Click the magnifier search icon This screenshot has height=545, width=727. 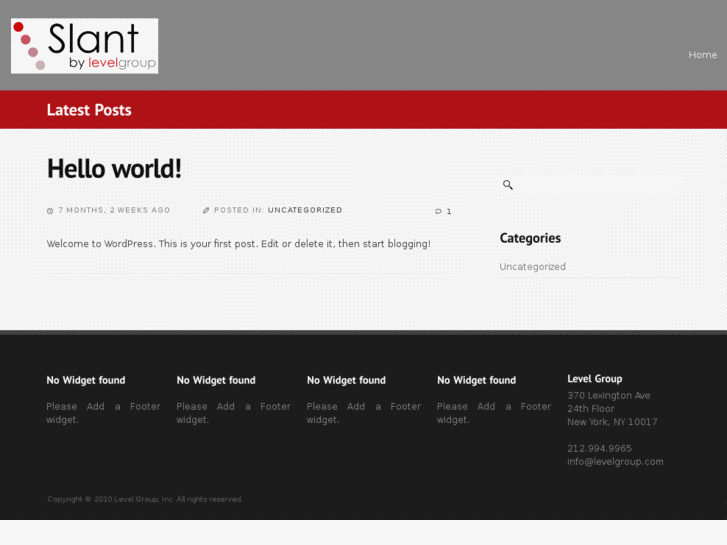[507, 185]
